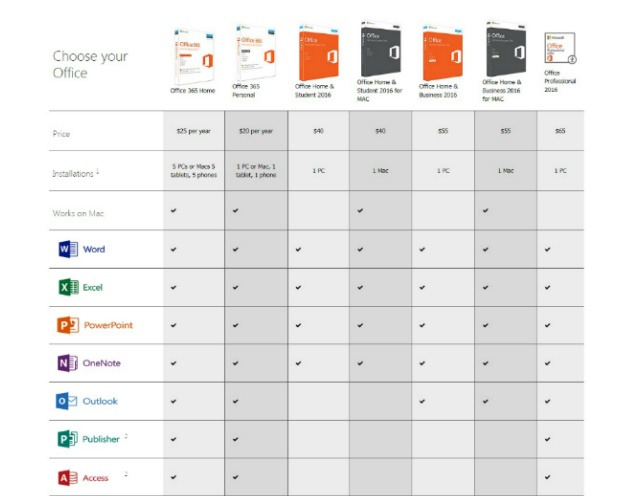Click the Excel label text

pos(93,287)
